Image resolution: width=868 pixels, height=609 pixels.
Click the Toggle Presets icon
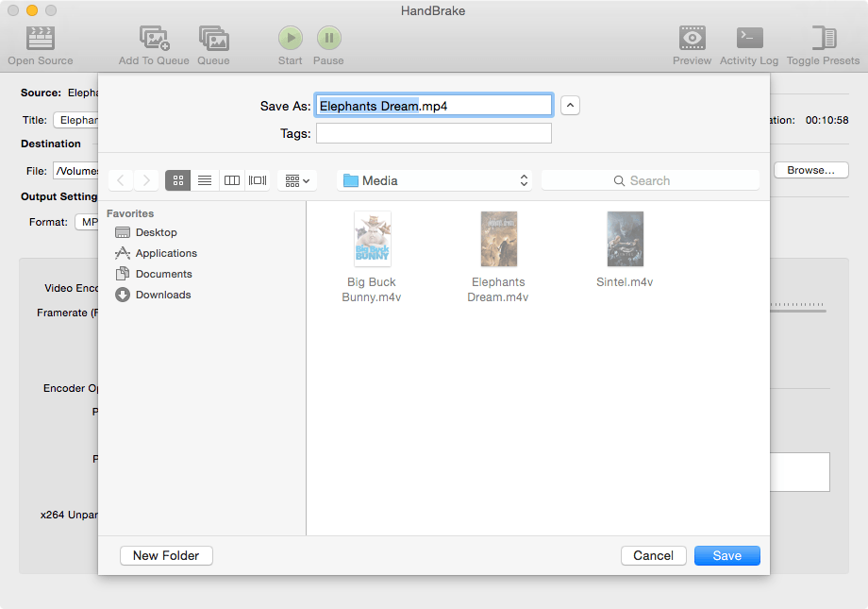click(x=823, y=38)
